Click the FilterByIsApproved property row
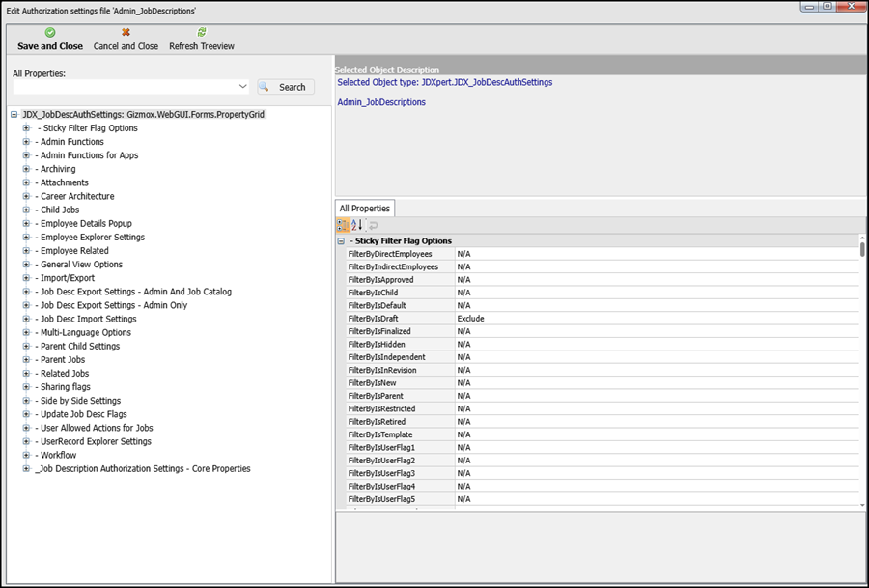The image size is (869, 588). tap(603, 279)
